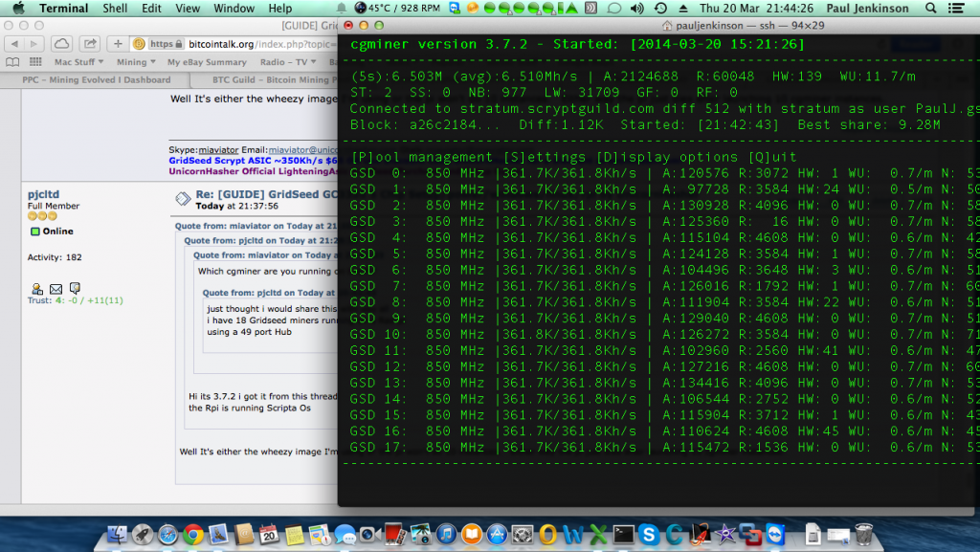The height and width of the screenshot is (552, 980).
Task: Click the Trust rating link for pjcltd
Action: pyautogui.click(x=75, y=300)
